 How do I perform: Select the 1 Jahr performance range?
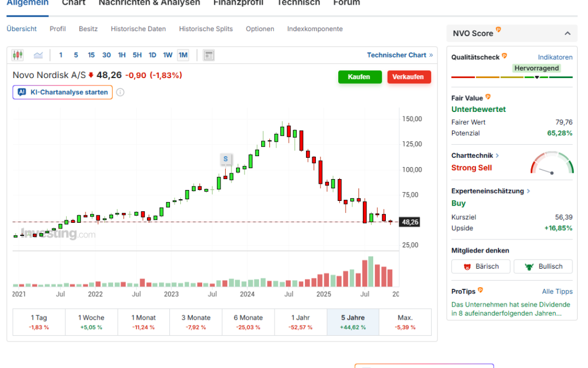click(300, 321)
